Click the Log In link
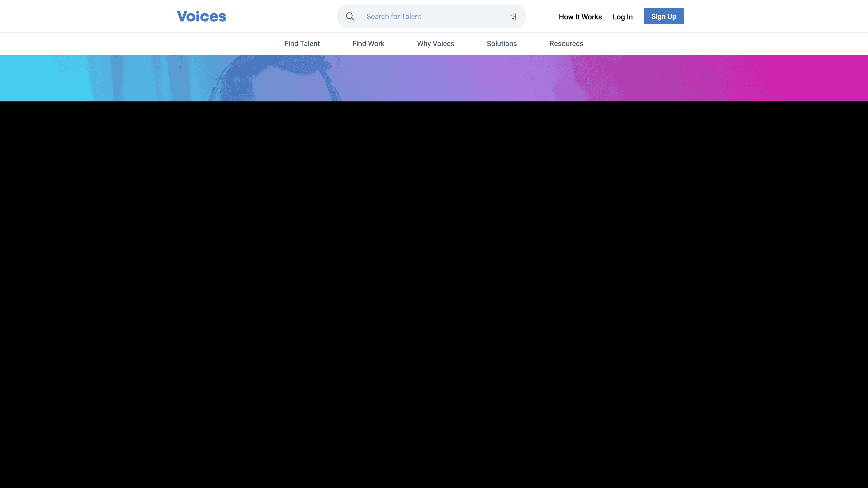The width and height of the screenshot is (868, 488). point(622,17)
